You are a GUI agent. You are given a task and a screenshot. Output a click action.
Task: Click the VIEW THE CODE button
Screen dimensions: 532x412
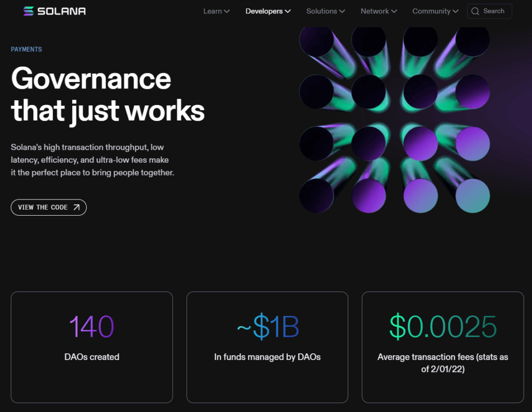(x=49, y=207)
